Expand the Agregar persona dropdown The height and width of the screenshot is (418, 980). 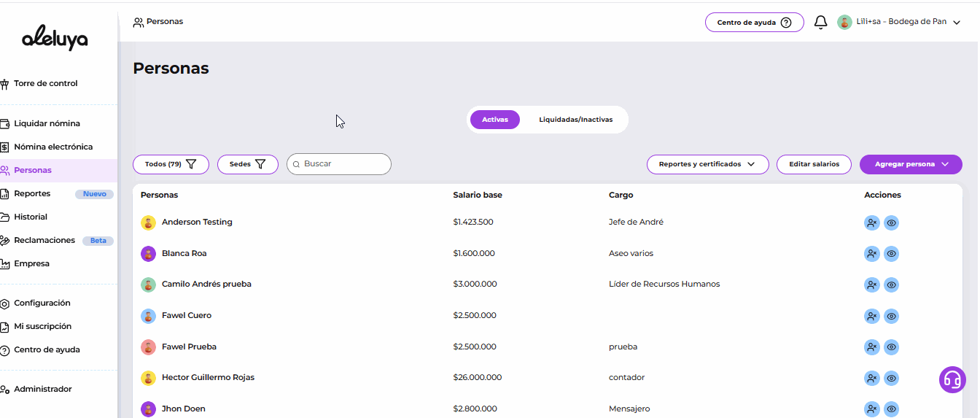click(x=911, y=165)
